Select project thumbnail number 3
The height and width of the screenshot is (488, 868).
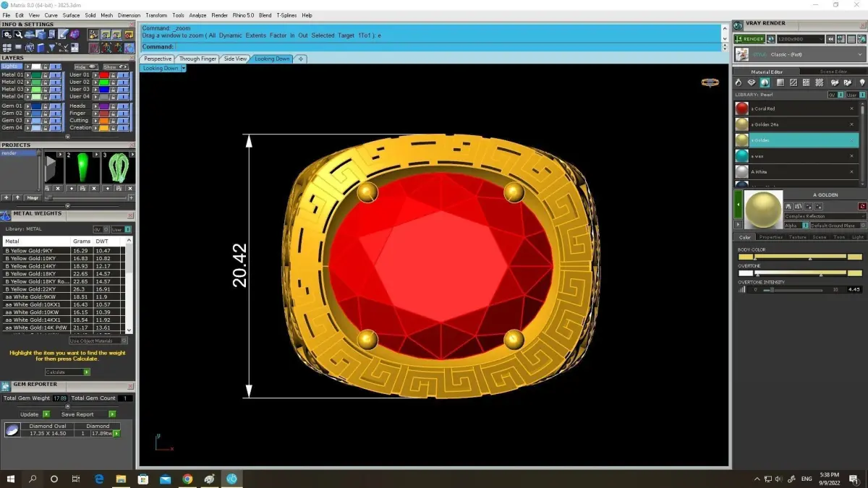[x=119, y=167]
